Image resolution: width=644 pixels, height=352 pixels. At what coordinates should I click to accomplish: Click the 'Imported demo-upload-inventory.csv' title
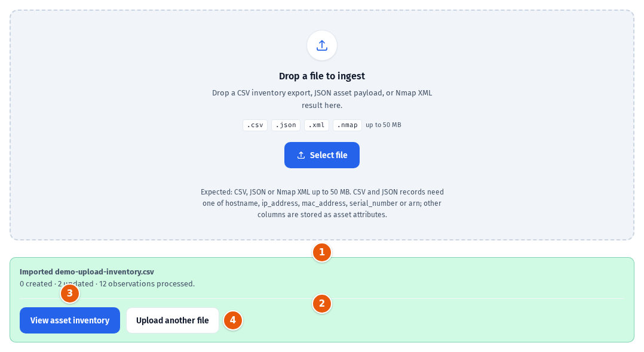click(87, 271)
